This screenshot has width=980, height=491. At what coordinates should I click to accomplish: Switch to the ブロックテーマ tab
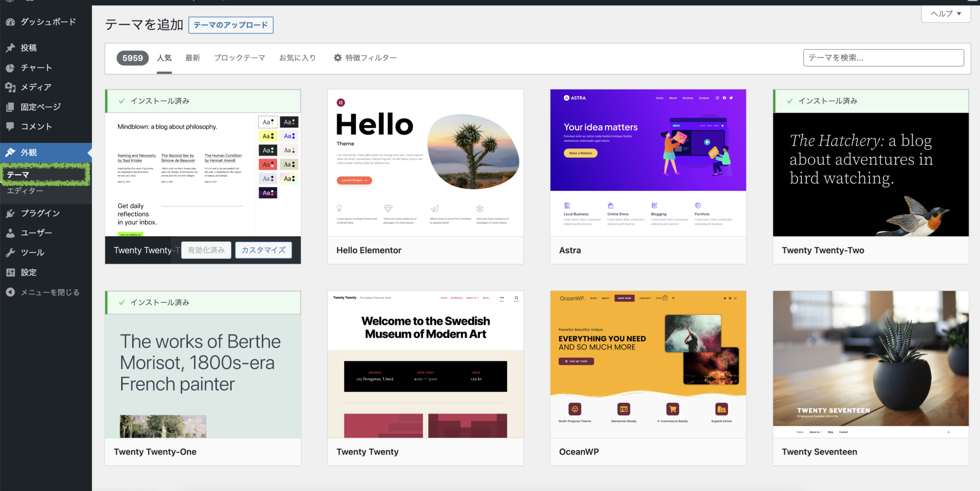point(239,58)
